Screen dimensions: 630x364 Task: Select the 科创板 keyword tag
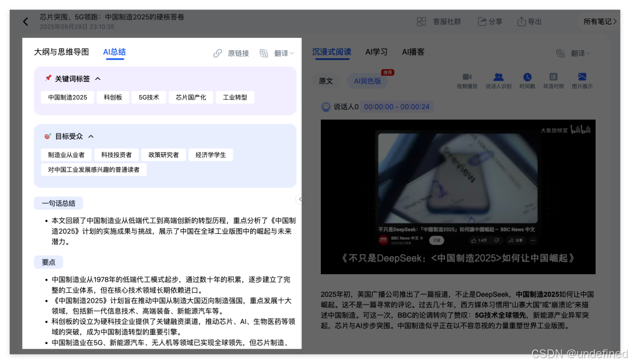tap(113, 97)
